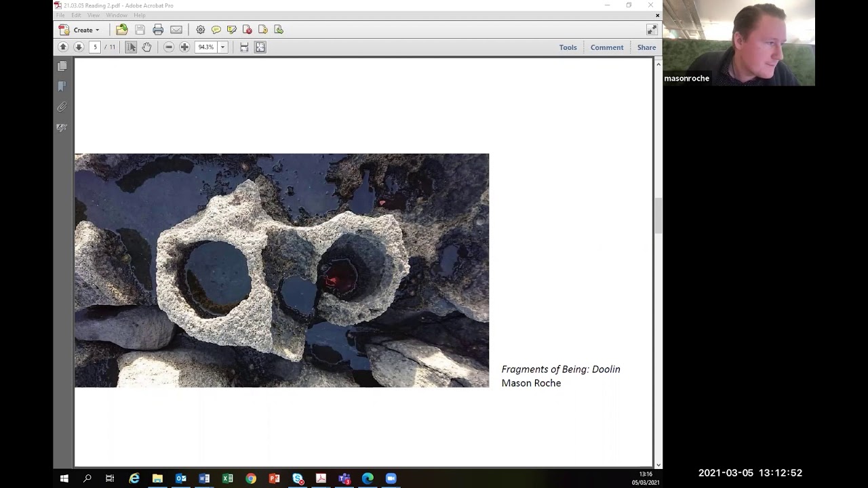868x488 pixels.
Task: Open PowerPoint from taskbar
Action: click(274, 479)
